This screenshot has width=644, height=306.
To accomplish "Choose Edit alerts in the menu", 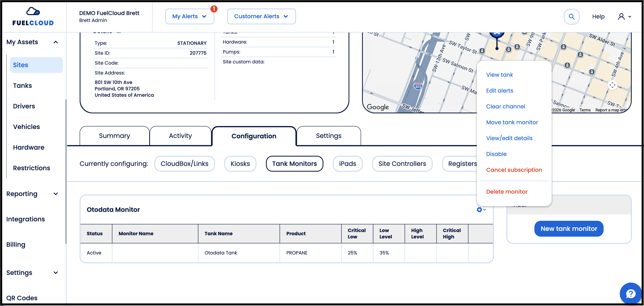I will pyautogui.click(x=500, y=91).
